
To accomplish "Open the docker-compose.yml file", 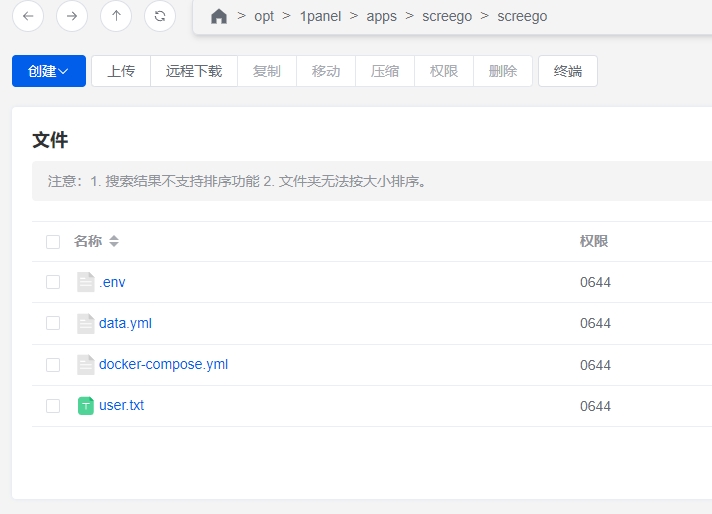I will [163, 364].
